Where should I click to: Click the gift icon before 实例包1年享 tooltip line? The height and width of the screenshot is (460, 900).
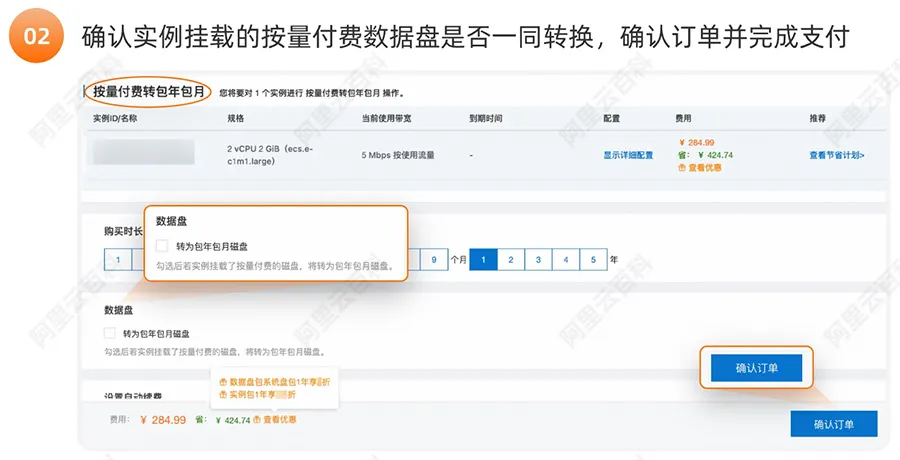pyautogui.click(x=223, y=395)
